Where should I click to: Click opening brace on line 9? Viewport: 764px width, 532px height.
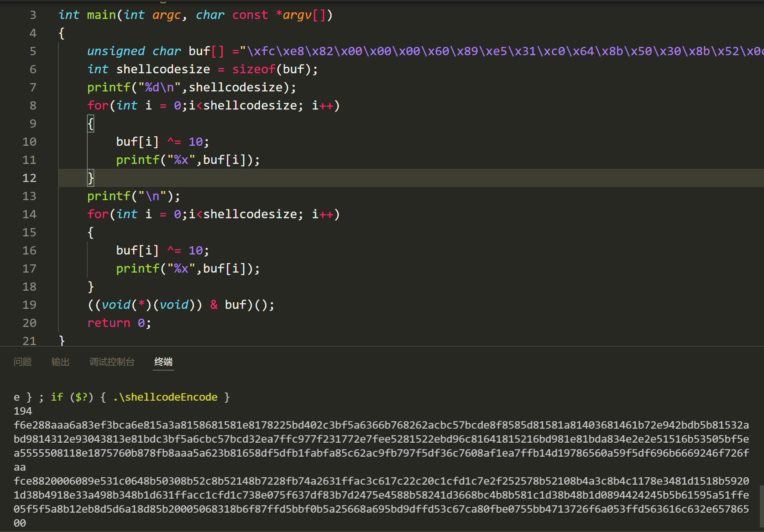click(91, 124)
